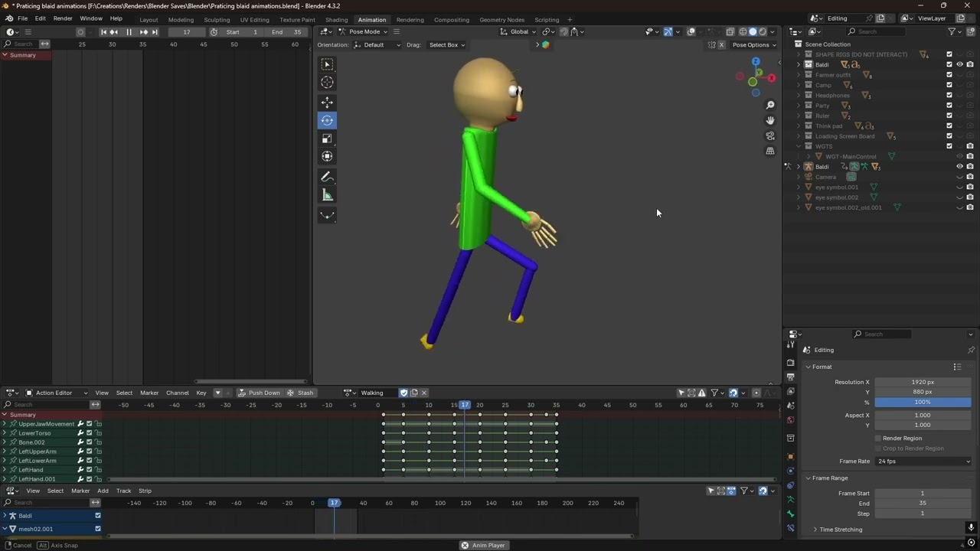980x551 pixels.
Task: Select the Scale tool
Action: point(327,139)
